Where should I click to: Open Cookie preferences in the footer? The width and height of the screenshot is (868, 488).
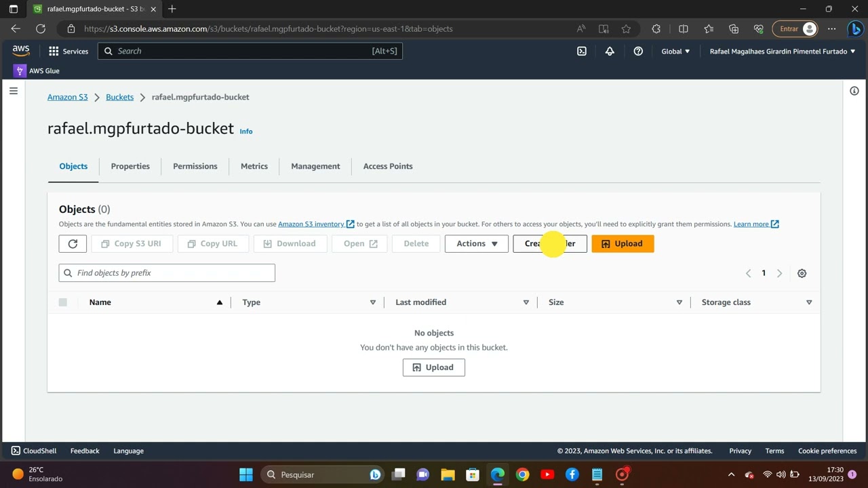point(827,451)
